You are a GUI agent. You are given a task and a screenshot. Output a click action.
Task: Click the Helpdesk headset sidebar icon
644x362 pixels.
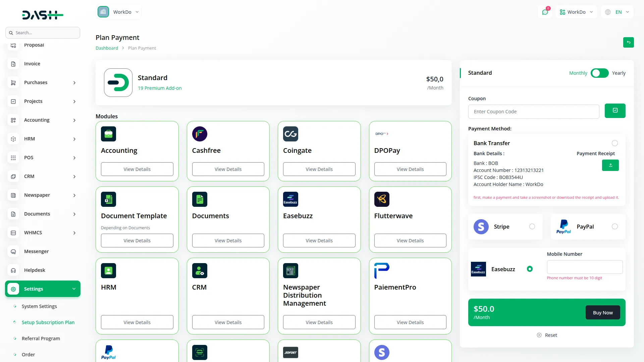13,270
